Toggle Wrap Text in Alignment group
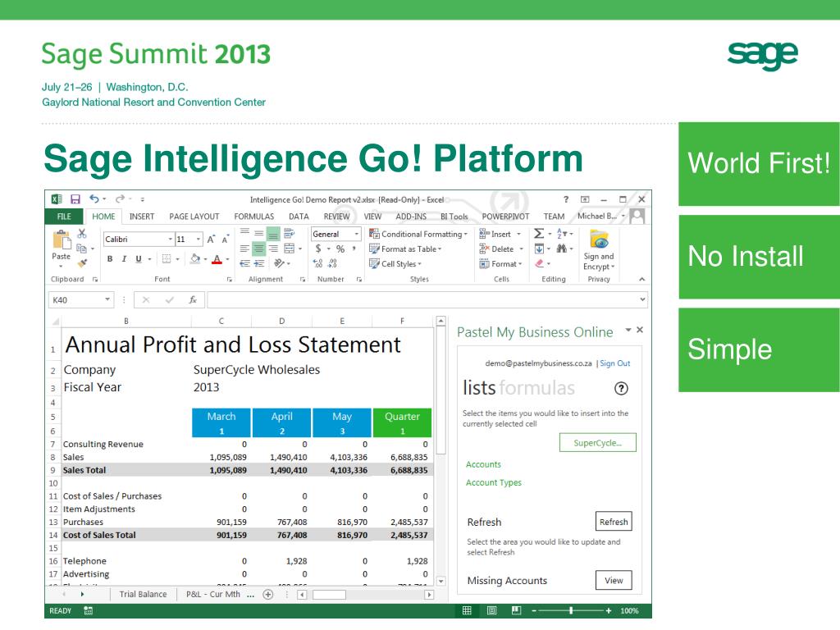This screenshot has width=840, height=630. click(x=290, y=233)
